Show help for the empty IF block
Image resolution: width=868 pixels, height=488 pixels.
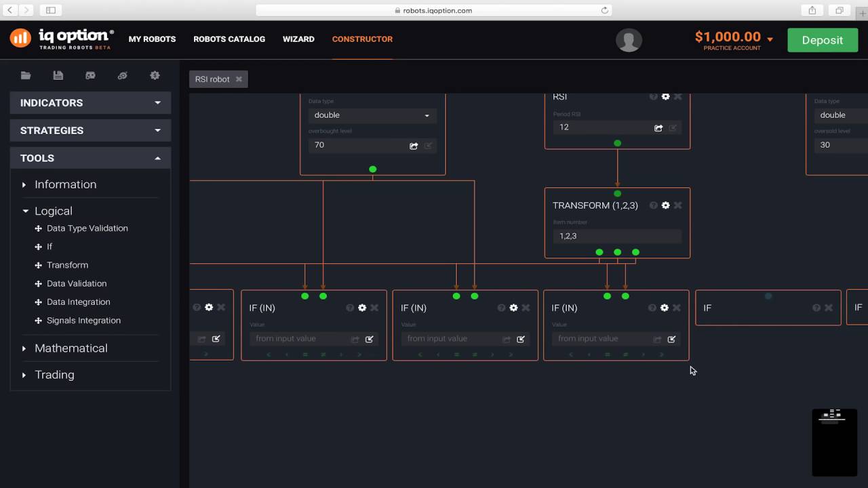816,308
